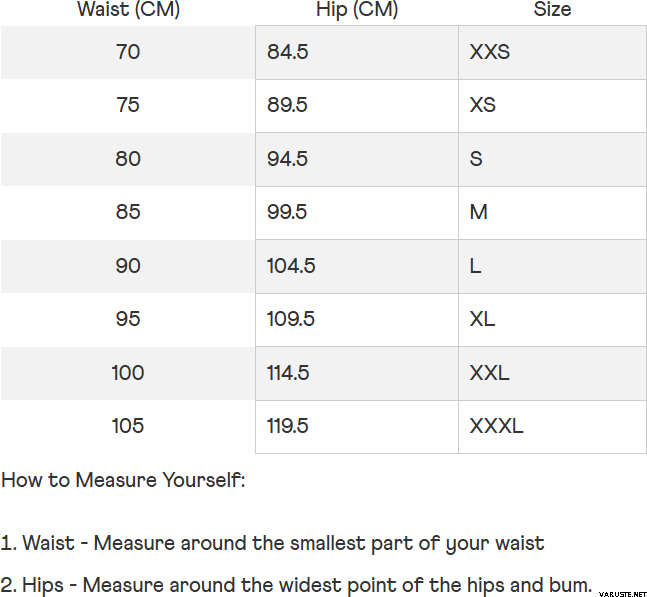647x597 pixels.
Task: Click the hip value 84.5
Action: point(288,52)
